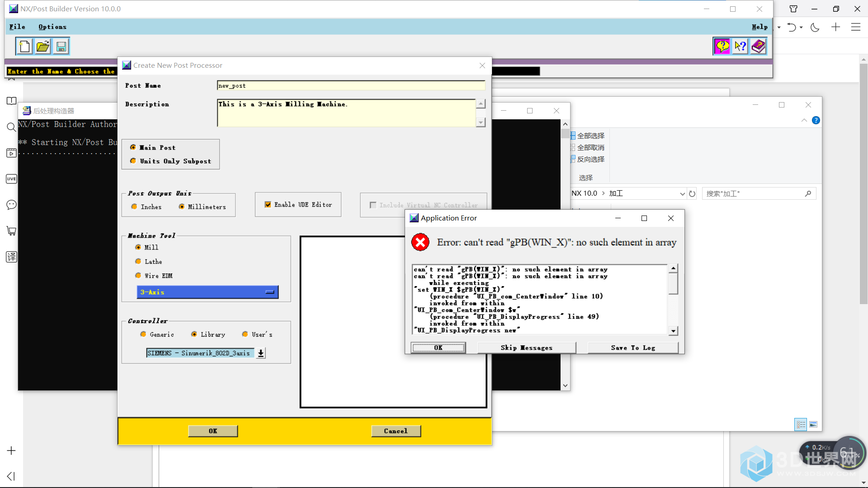Click the Description text area
The height and width of the screenshot is (488, 868).
click(346, 113)
